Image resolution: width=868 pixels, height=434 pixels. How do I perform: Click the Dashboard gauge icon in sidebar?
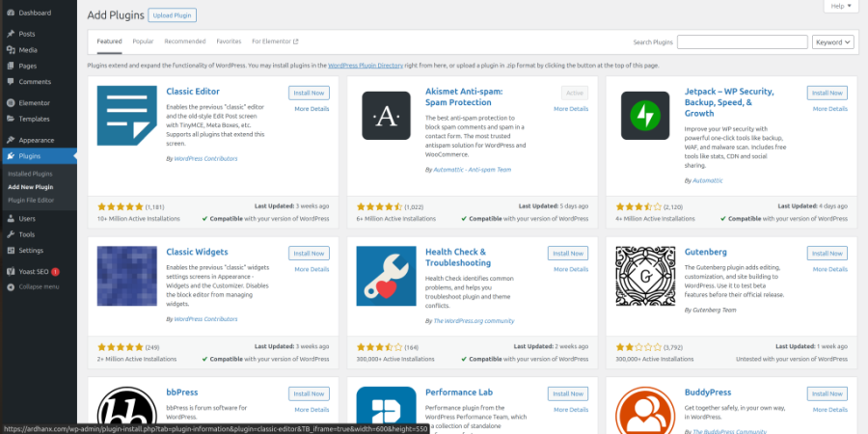pyautogui.click(x=11, y=13)
